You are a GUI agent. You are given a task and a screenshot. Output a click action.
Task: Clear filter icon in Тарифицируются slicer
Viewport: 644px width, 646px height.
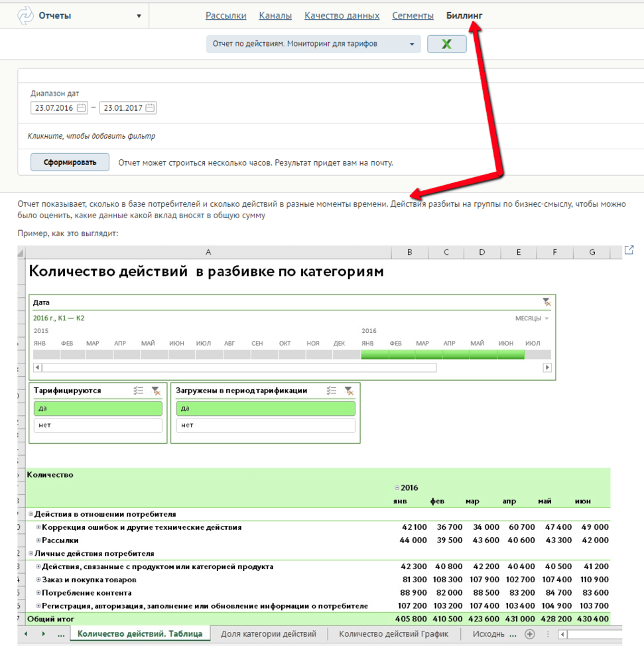[155, 391]
